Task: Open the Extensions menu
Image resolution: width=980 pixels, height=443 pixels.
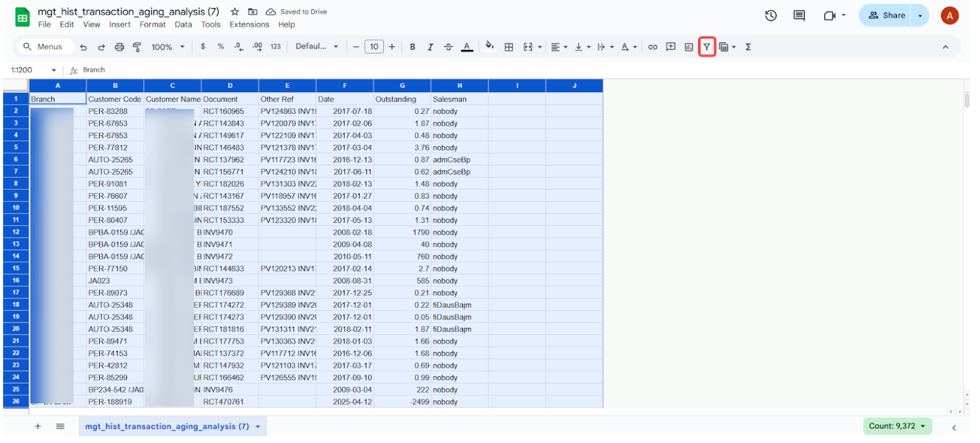Action: coord(249,25)
